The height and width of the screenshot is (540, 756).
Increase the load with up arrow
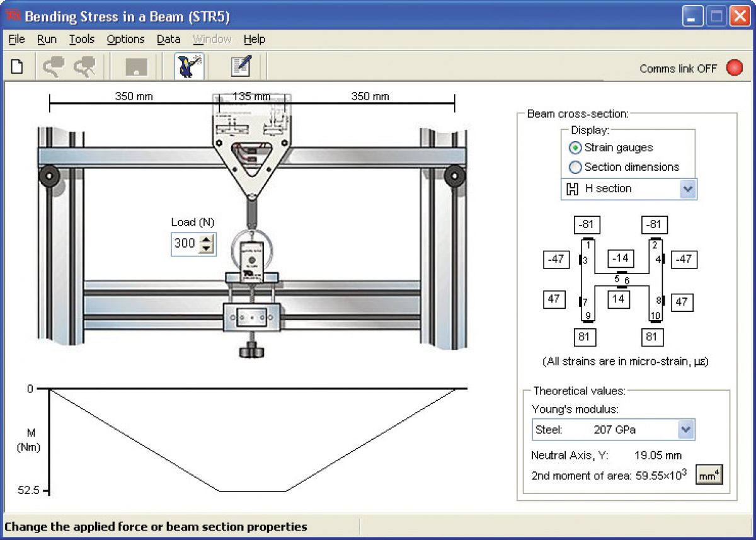click(206, 239)
